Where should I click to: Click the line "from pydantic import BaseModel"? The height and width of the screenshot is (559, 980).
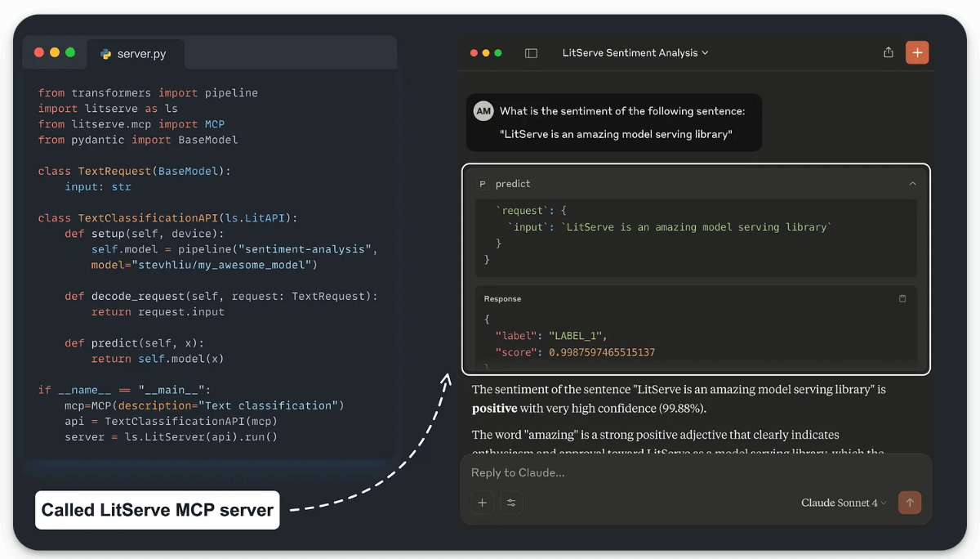click(138, 141)
